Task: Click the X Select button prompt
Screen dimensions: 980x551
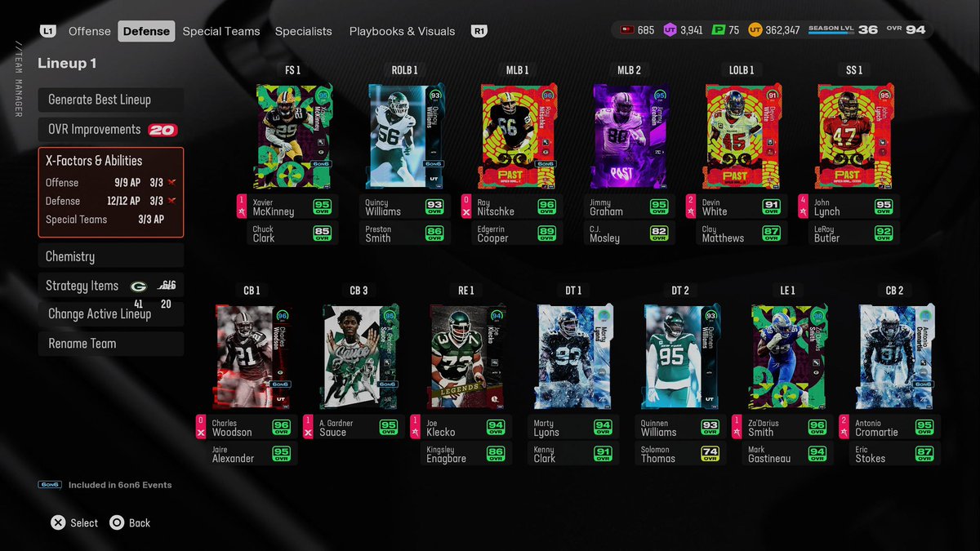Action: (74, 522)
